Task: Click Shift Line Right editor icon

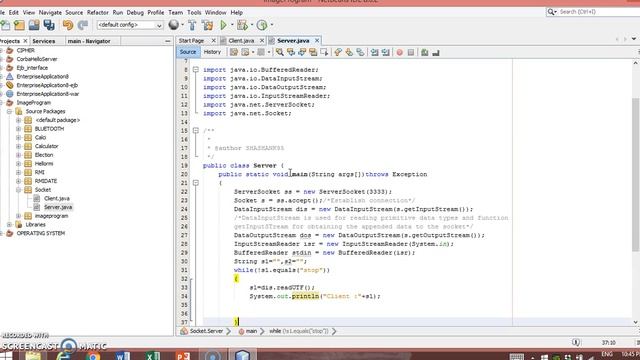Action: (x=385, y=52)
